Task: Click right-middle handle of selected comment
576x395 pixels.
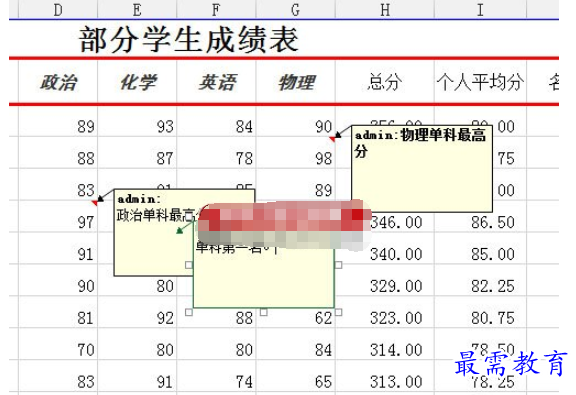Action: [338, 265]
